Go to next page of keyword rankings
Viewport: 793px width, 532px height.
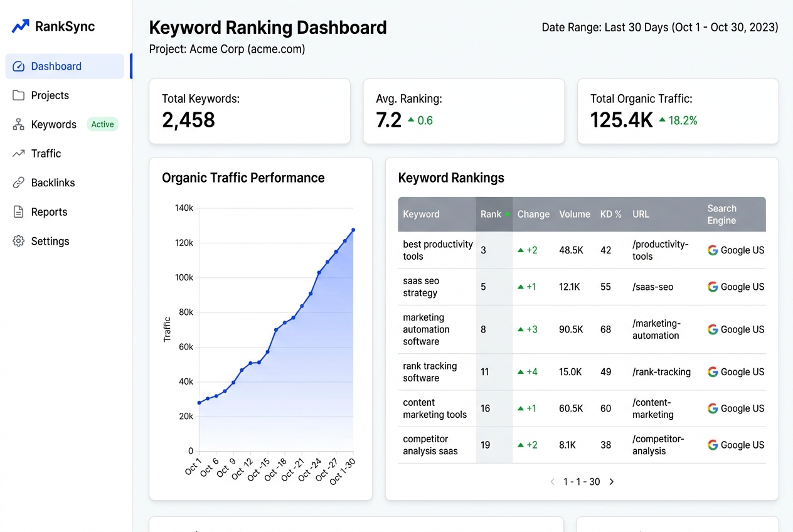pyautogui.click(x=612, y=482)
